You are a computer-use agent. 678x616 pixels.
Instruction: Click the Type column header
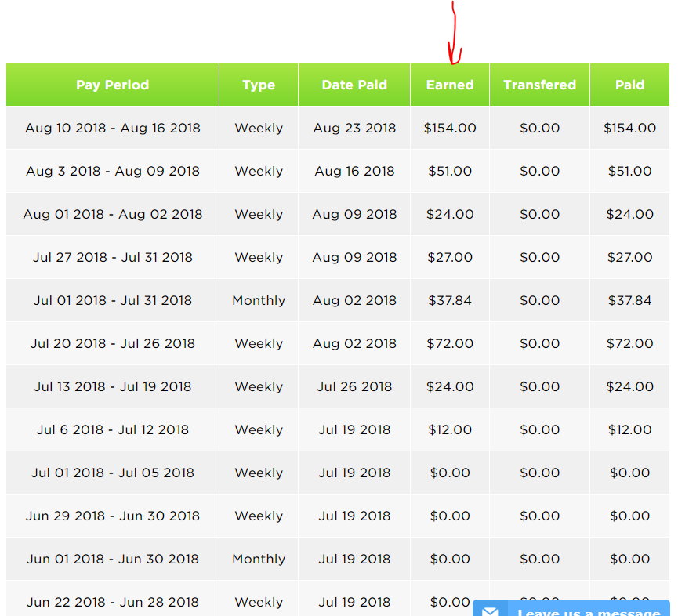click(x=259, y=85)
